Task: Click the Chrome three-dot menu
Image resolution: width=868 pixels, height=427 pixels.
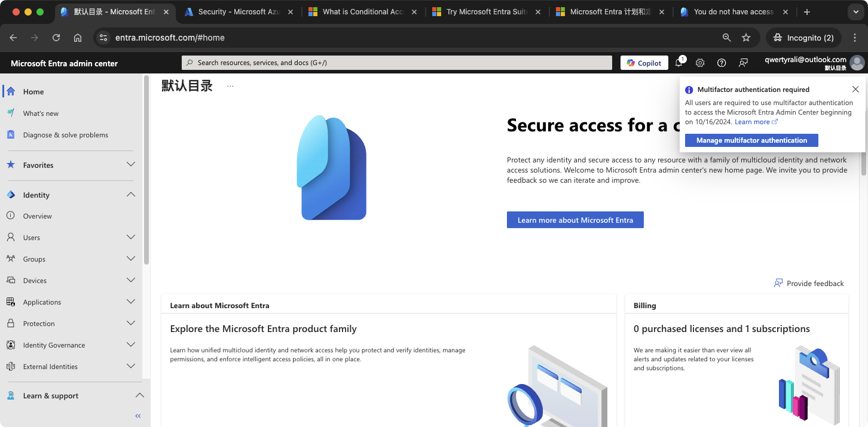Action: 855,38
